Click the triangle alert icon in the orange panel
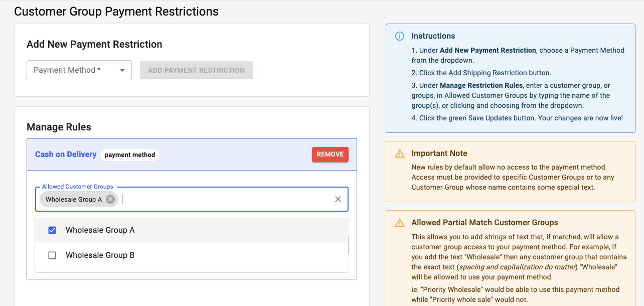Image resolution: width=644 pixels, height=306 pixels. pos(399,154)
